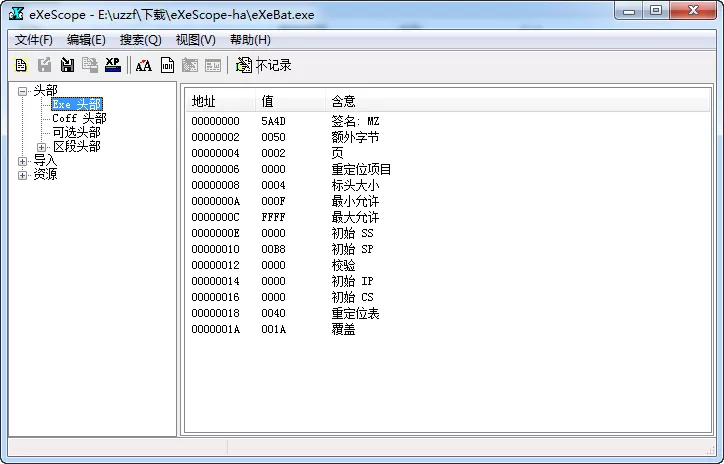Image resolution: width=724 pixels, height=464 pixels.
Task: Click the 含意 column header
Action: [517, 101]
